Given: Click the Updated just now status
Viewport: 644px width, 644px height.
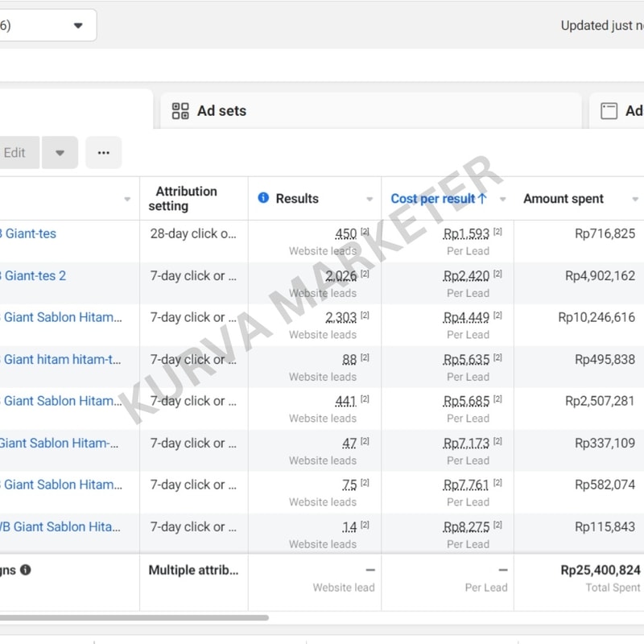Looking at the screenshot, I should [602, 26].
